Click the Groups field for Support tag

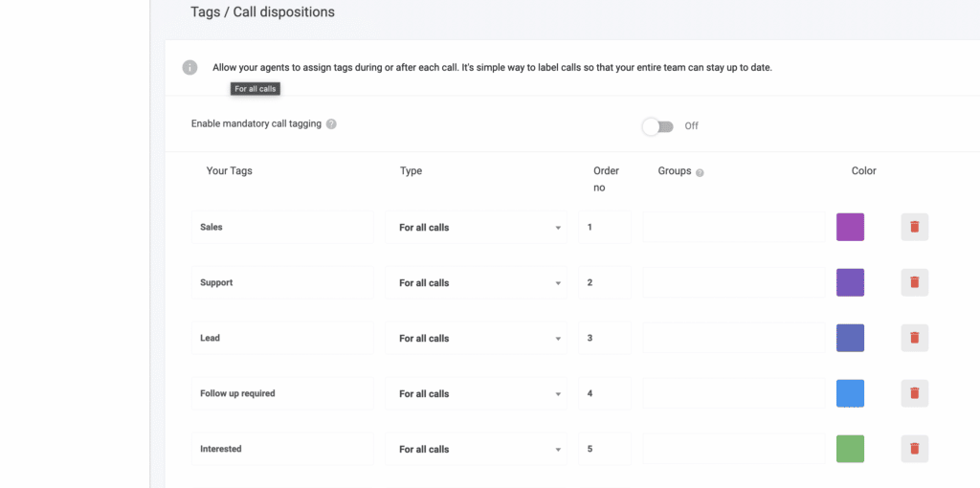pos(734,282)
